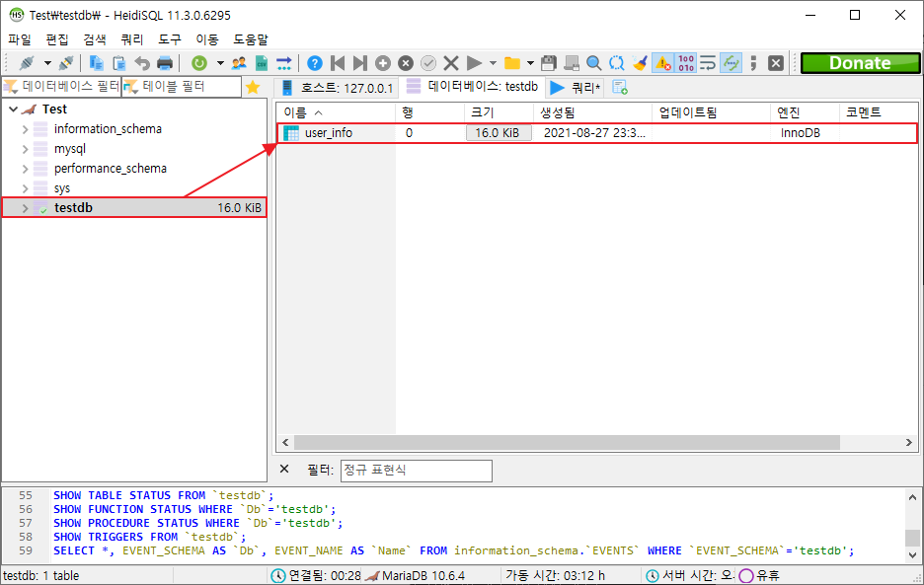This screenshot has width=924, height=585.
Task: Open the 도구 menu
Action: 170,39
